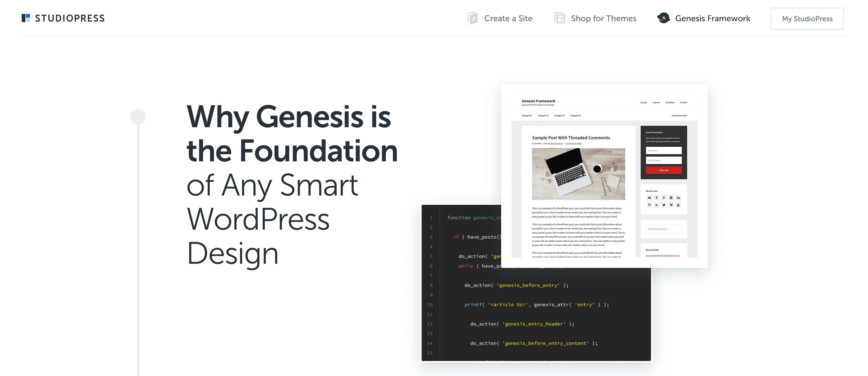Click the Get Genesis Now! link
Viewport: 868px width, 376px height.
[679, 116]
